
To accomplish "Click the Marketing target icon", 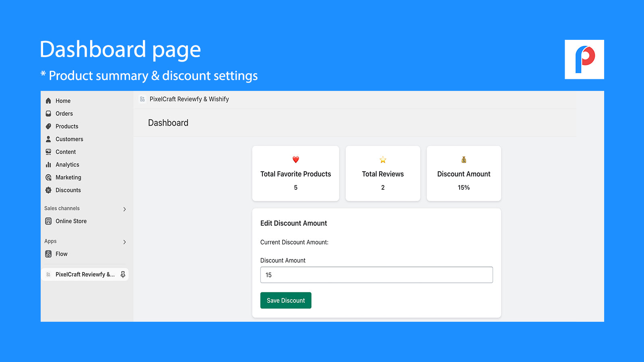I will [x=48, y=177].
